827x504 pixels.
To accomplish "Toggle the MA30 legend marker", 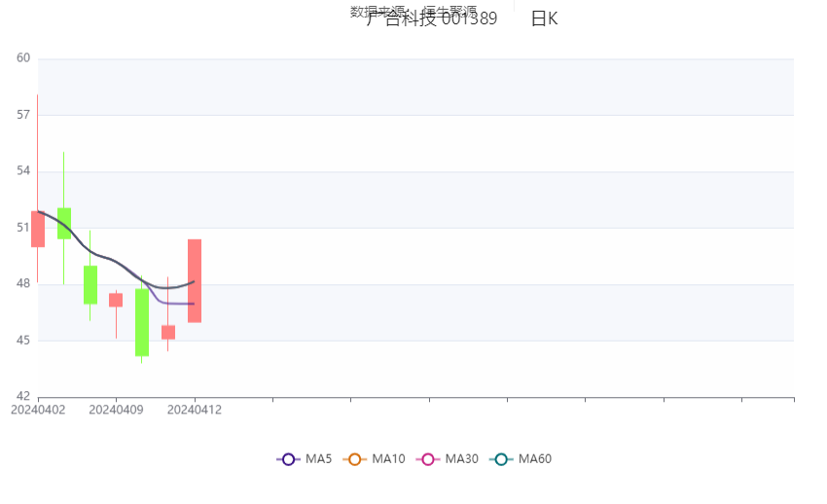I will 427,459.
